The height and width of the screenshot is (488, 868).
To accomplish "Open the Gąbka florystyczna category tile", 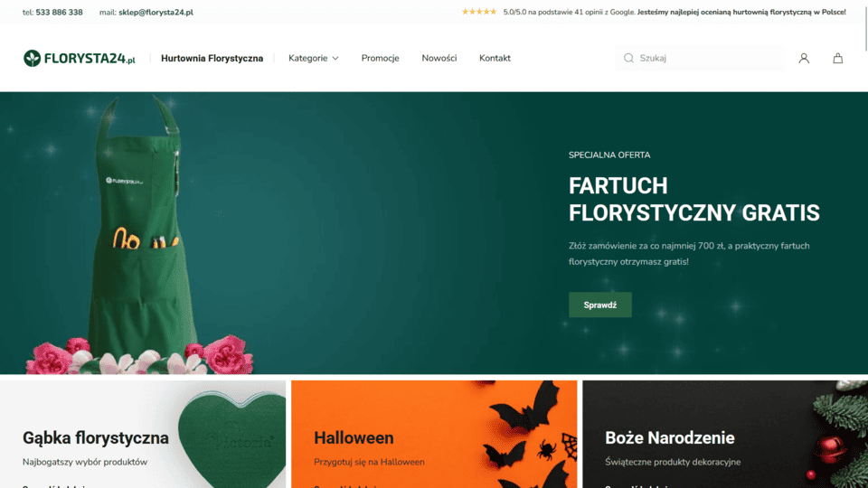I will pos(143,435).
